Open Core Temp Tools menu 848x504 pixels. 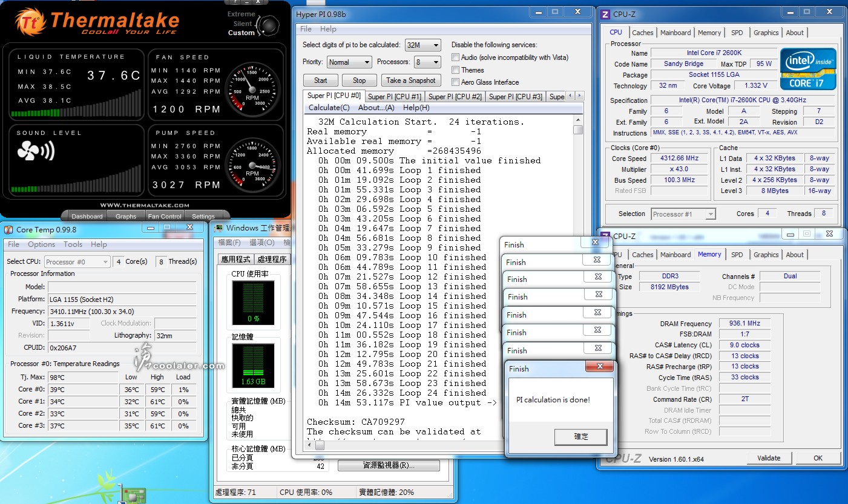pyautogui.click(x=73, y=244)
